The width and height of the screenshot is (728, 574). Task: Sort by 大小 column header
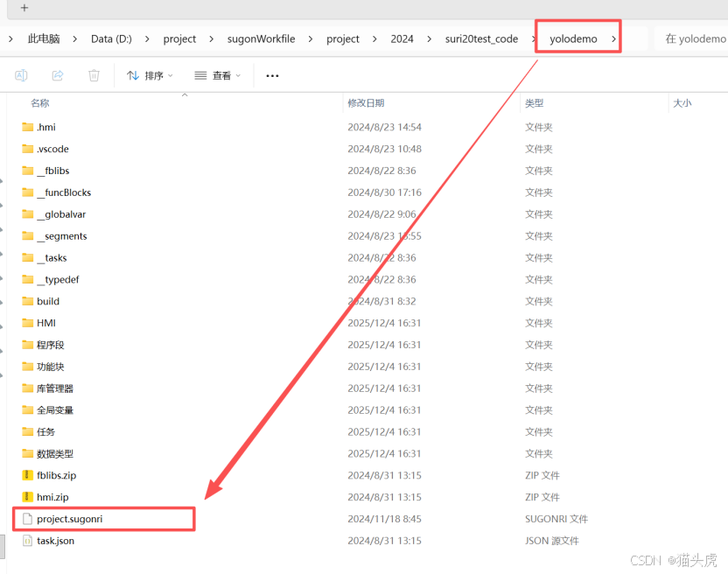pyautogui.click(x=682, y=103)
